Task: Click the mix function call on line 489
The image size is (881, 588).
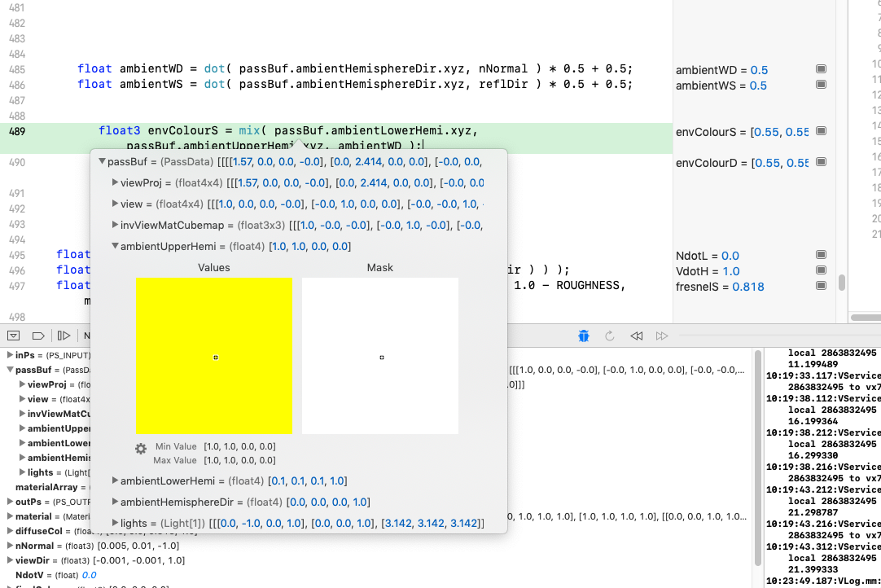Action: point(249,130)
